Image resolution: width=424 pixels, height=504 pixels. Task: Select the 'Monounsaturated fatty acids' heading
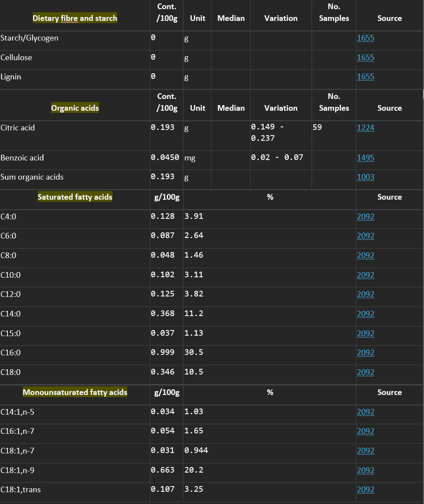[x=75, y=392]
